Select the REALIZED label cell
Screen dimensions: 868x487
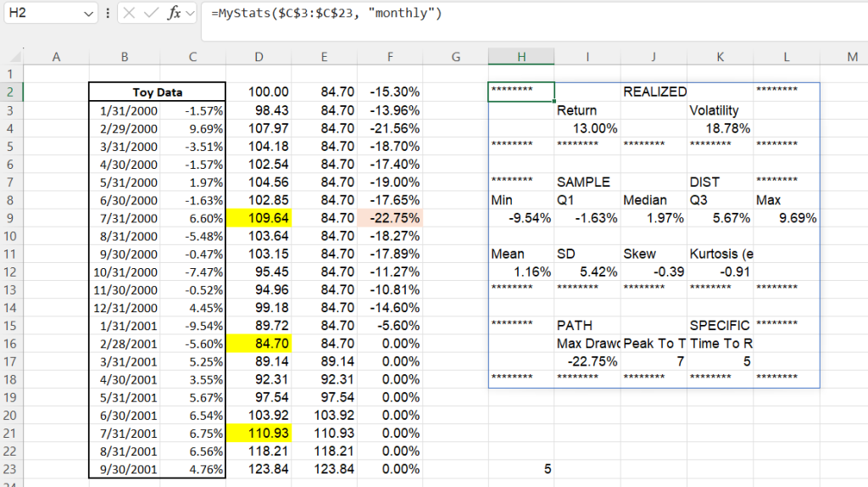pos(654,92)
